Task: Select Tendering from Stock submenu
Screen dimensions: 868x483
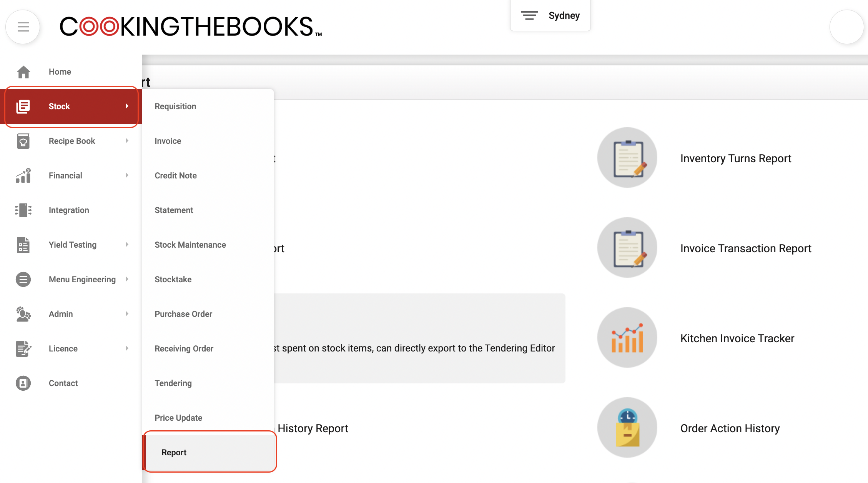Action: (x=208, y=383)
